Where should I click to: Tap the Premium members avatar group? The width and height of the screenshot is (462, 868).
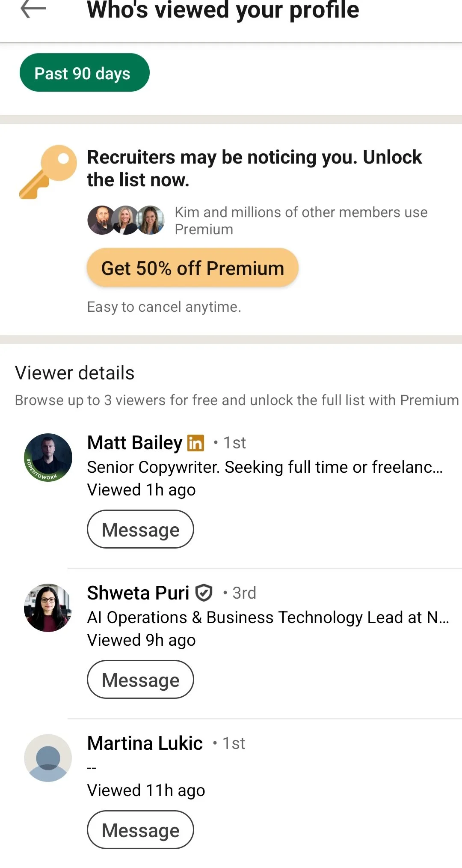coord(126,220)
